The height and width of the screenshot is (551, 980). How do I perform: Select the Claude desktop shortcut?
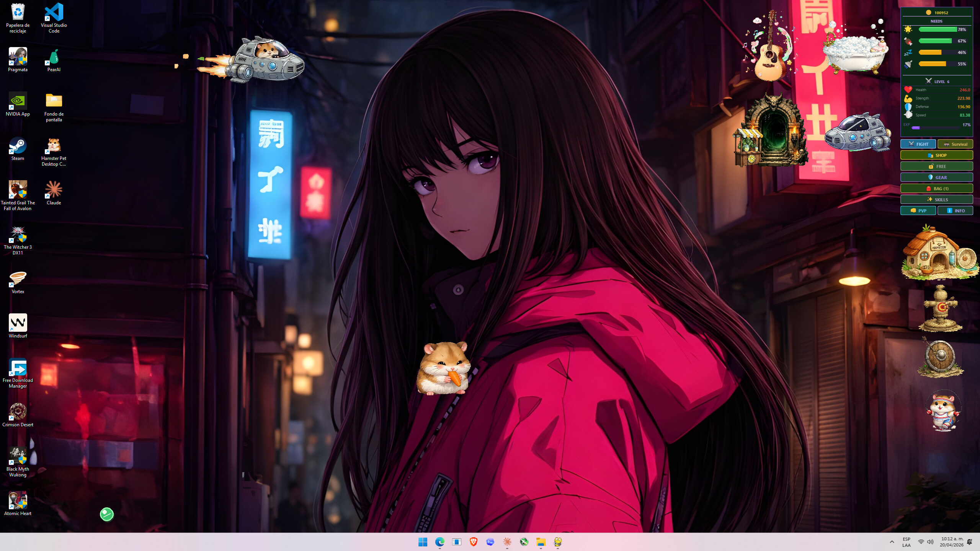point(54,192)
